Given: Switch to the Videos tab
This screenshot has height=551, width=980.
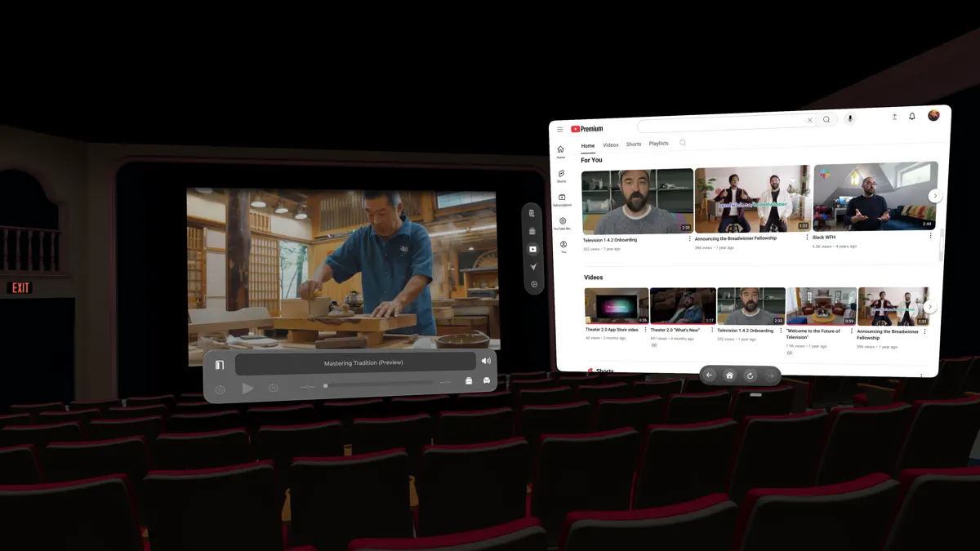Looking at the screenshot, I should pyautogui.click(x=610, y=144).
